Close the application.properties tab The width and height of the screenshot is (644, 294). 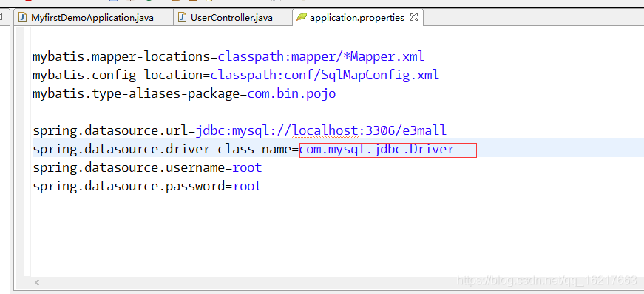pos(414,17)
